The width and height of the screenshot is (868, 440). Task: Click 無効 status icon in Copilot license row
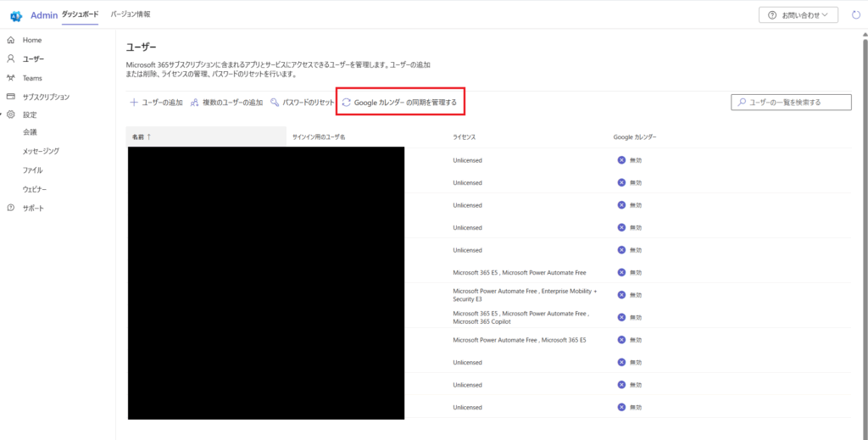pos(621,317)
